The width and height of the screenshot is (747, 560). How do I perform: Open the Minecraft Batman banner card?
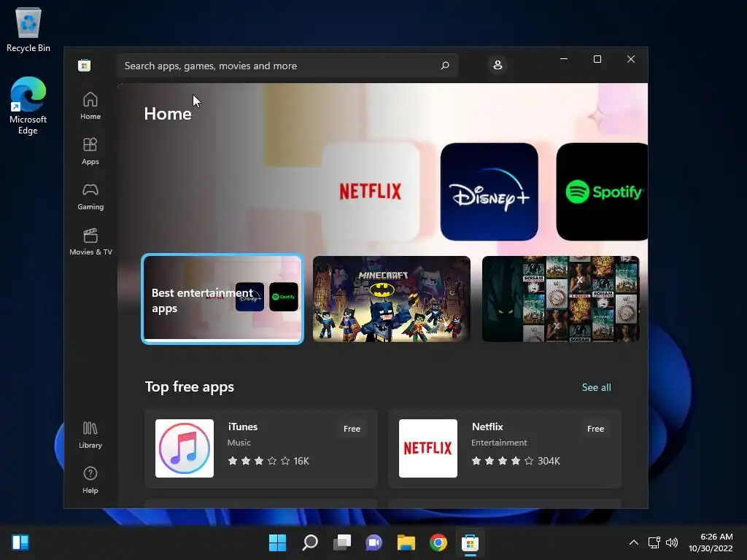click(392, 298)
